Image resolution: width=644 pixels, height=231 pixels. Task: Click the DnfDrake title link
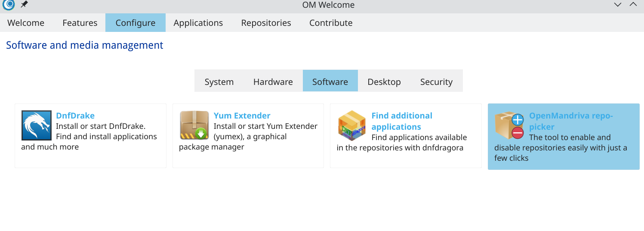coord(75,115)
